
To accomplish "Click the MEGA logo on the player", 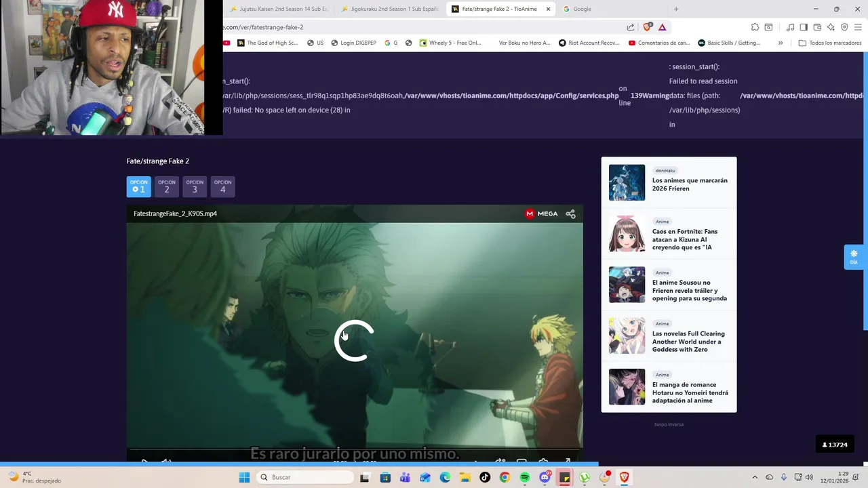I will [541, 213].
